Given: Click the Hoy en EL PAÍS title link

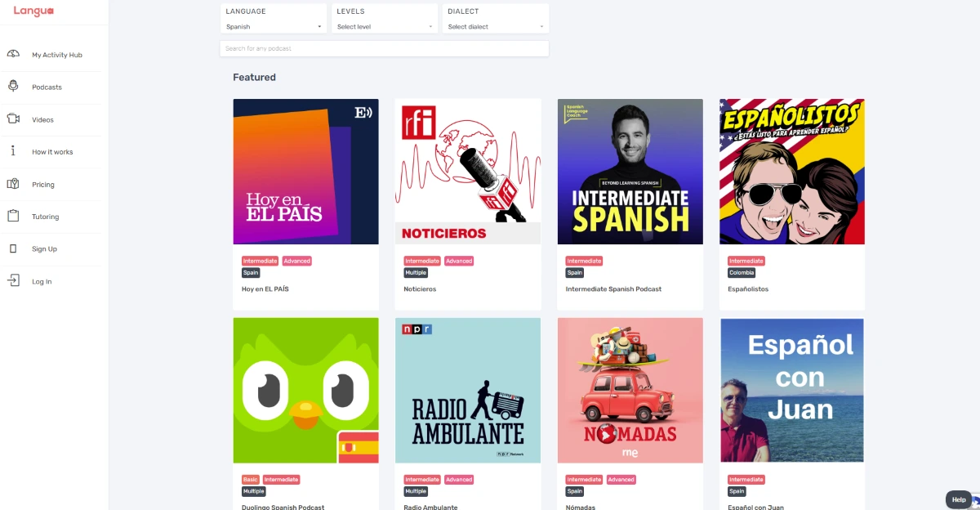Looking at the screenshot, I should pyautogui.click(x=265, y=289).
